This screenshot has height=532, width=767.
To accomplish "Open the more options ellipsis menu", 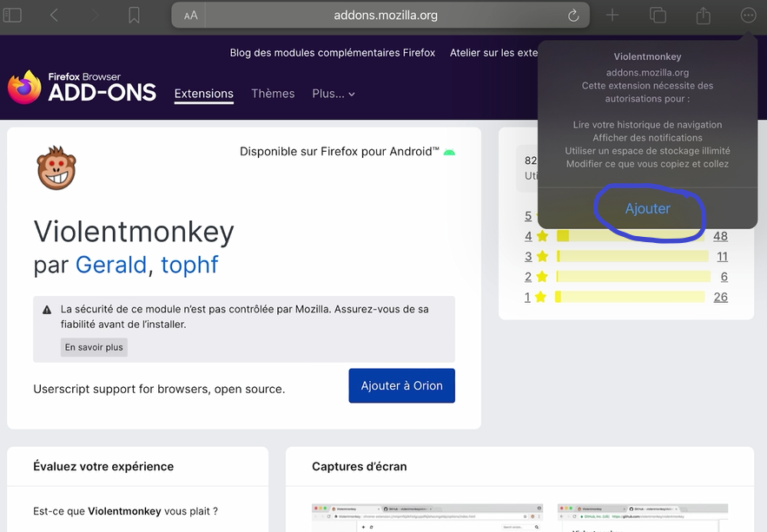I will pyautogui.click(x=748, y=15).
